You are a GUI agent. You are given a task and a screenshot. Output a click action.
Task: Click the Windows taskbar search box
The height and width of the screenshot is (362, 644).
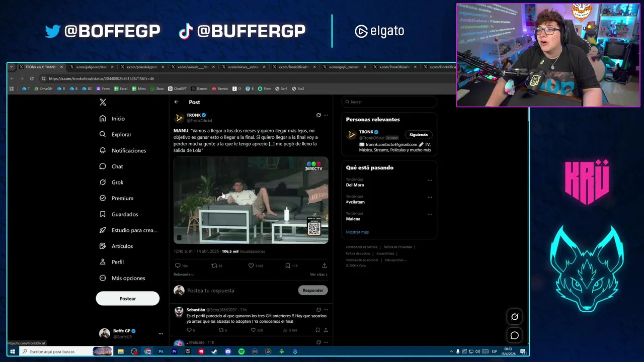pos(65,351)
